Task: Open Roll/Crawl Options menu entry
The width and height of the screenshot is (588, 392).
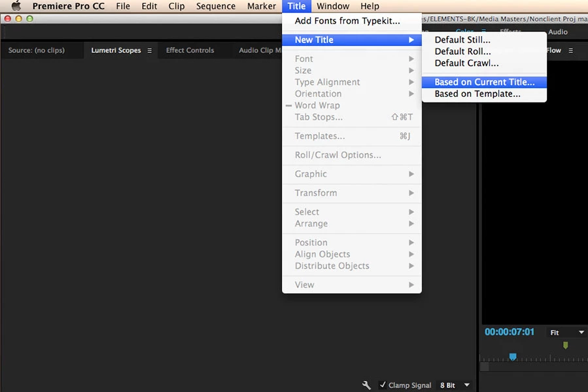Action: (352, 155)
